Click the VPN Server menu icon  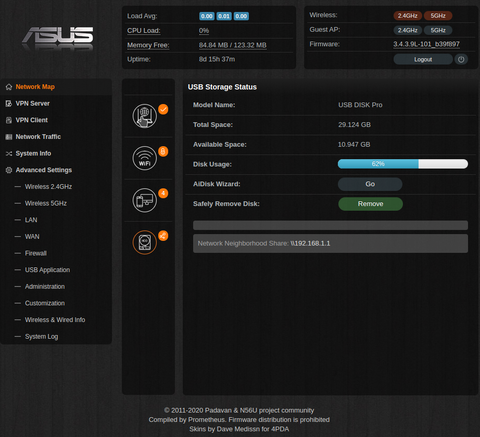[9, 104]
